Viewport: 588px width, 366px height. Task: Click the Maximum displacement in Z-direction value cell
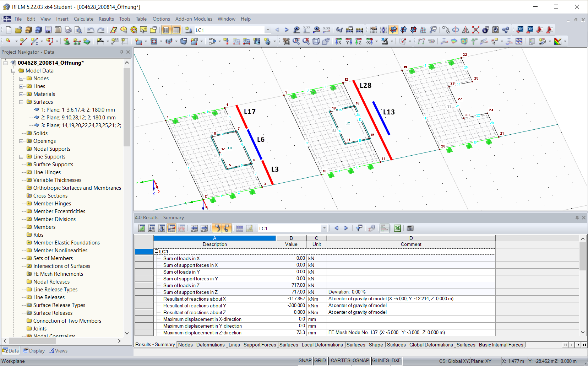pos(291,333)
